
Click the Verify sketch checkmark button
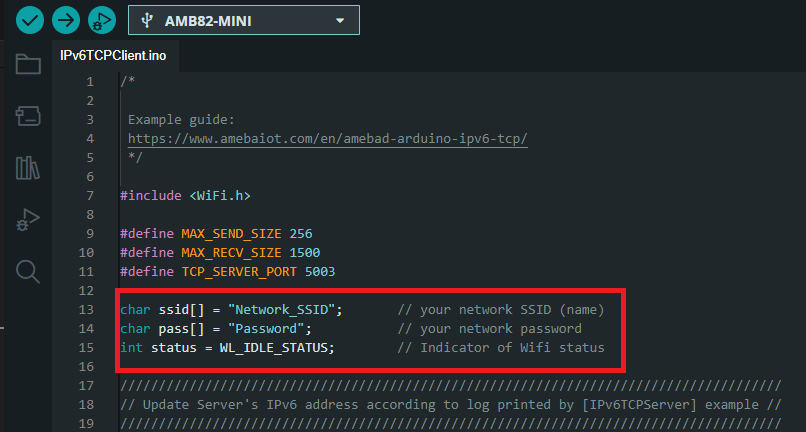tap(31, 19)
